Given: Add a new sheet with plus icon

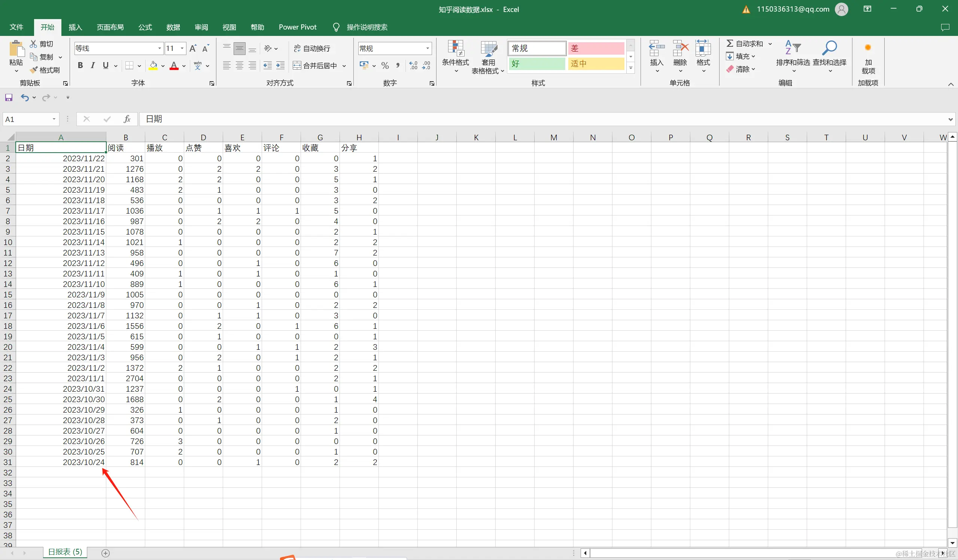Looking at the screenshot, I should [x=106, y=553].
